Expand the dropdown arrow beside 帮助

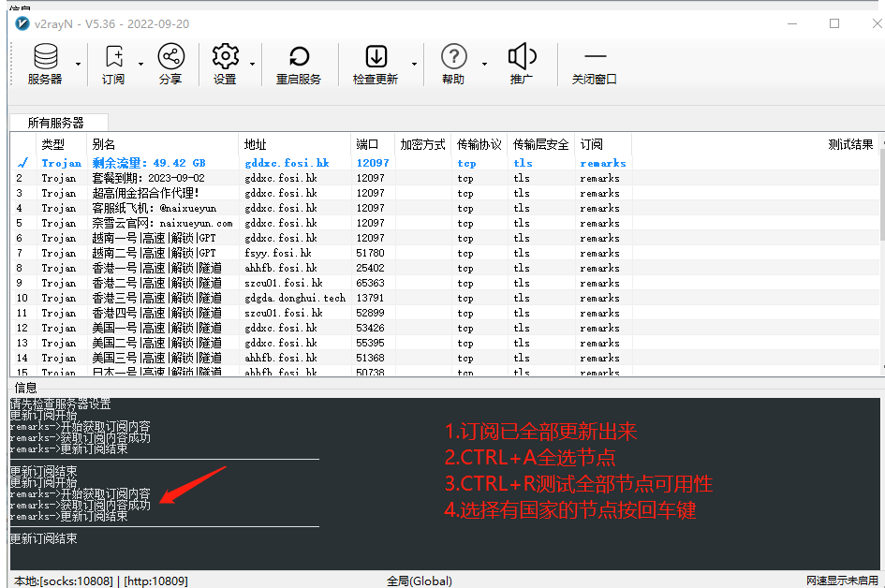(x=484, y=64)
